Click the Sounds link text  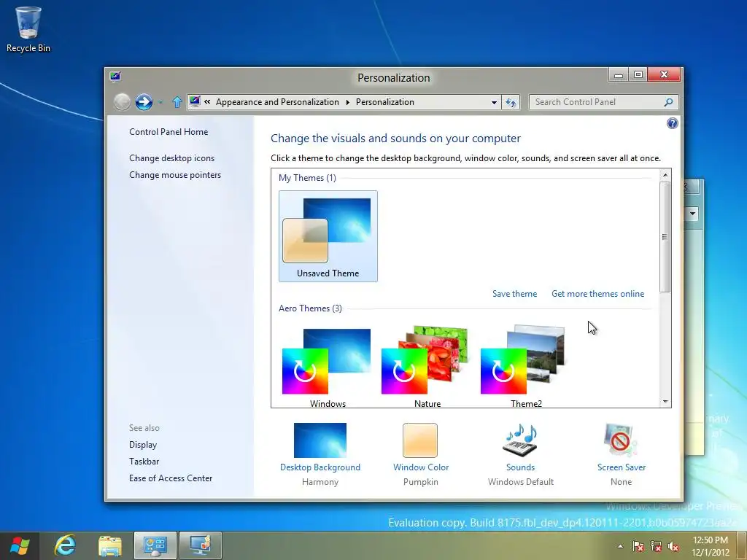coord(520,467)
